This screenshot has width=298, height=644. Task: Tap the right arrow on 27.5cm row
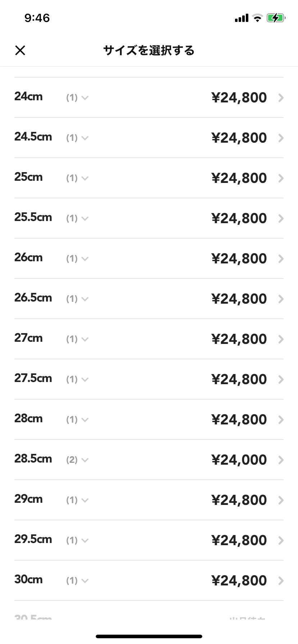pos(281,379)
